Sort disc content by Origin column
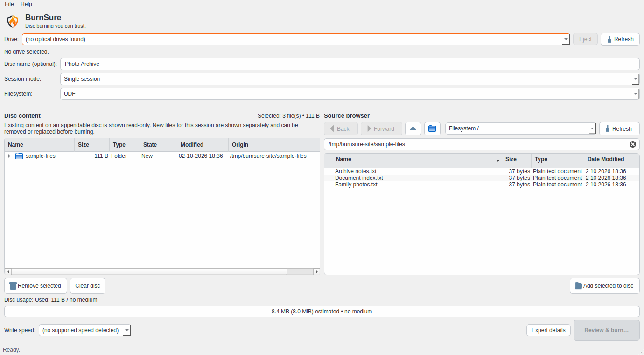This screenshot has width=644, height=355. 274,145
